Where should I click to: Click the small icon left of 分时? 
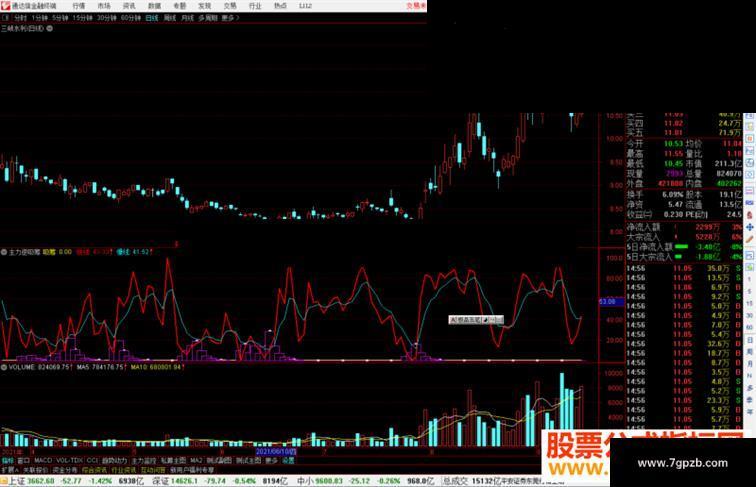6,18
